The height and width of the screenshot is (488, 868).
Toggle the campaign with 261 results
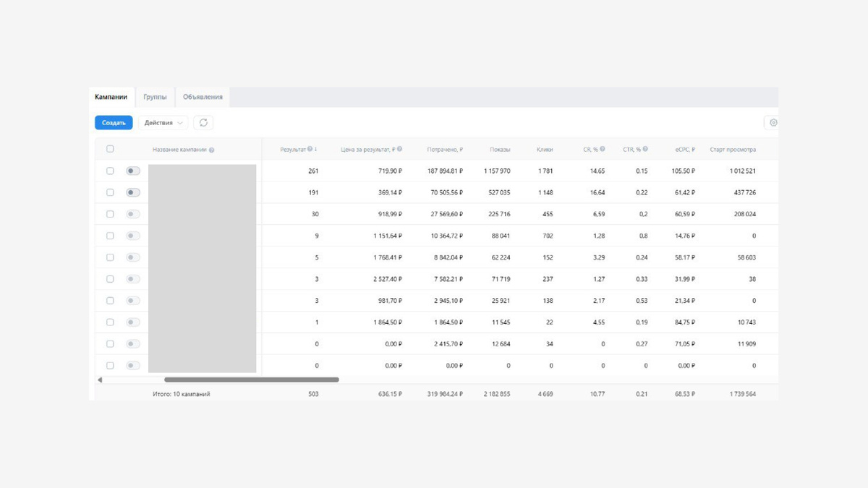click(x=133, y=171)
